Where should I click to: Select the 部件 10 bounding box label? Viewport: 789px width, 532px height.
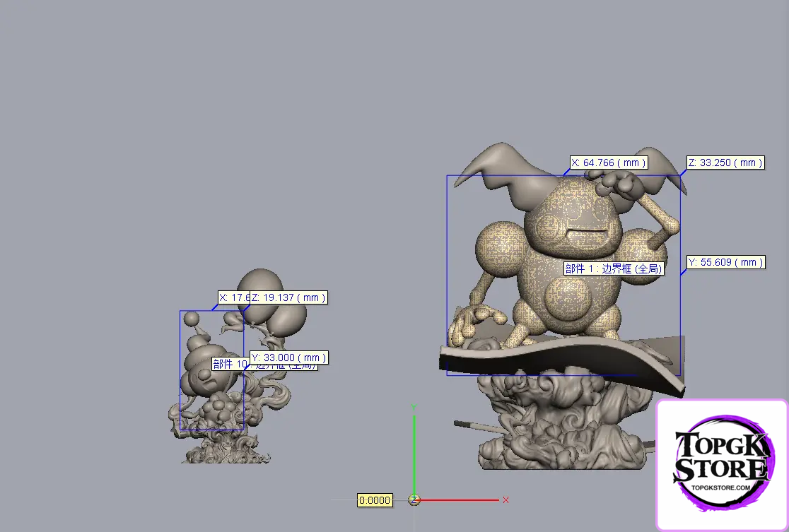[230, 364]
